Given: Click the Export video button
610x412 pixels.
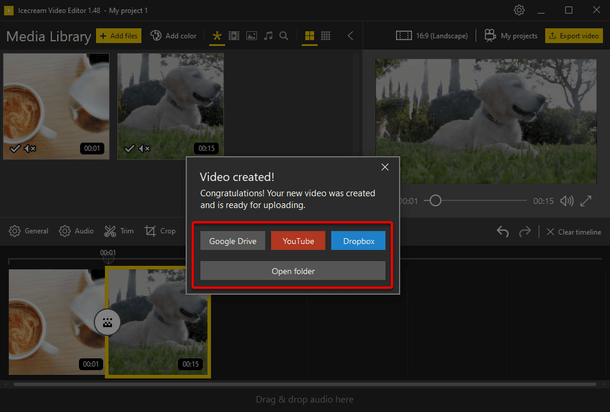Looking at the screenshot, I should [x=574, y=36].
